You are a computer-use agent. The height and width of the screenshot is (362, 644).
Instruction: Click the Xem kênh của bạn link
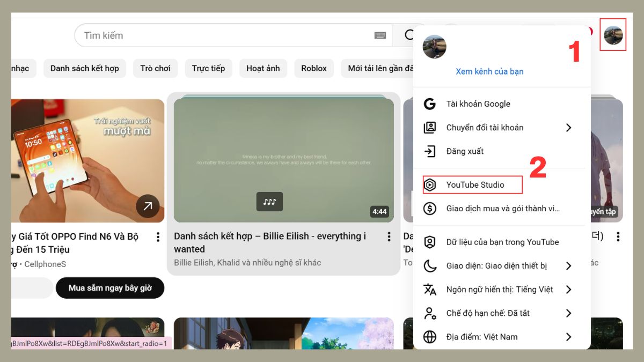(x=489, y=71)
